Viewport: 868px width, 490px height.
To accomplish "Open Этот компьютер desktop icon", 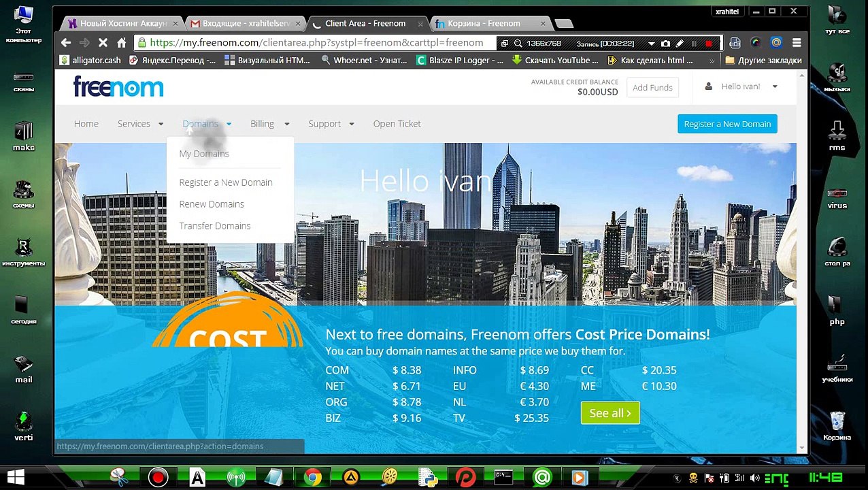I will click(x=24, y=24).
